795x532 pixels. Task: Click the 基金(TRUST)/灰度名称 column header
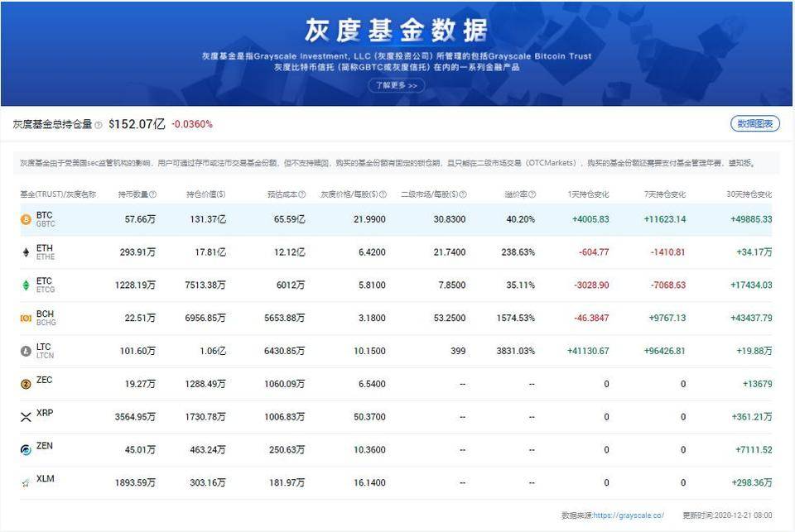pyautogui.click(x=56, y=194)
